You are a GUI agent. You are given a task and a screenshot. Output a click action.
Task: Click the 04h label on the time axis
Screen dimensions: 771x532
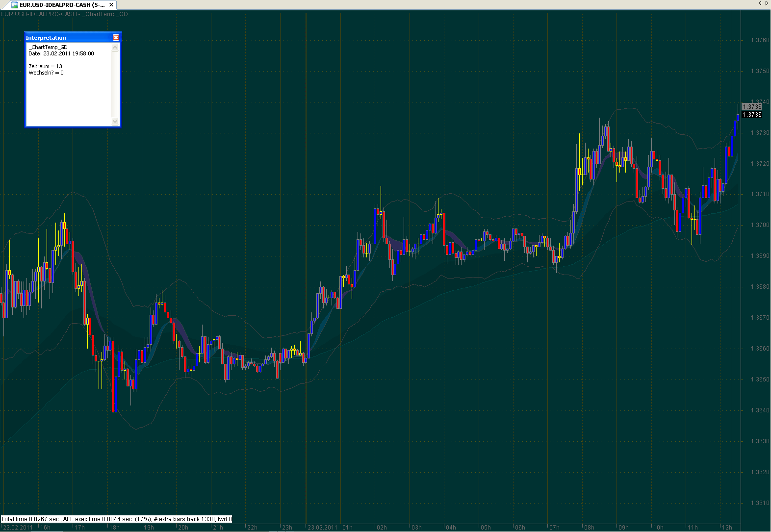(451, 528)
